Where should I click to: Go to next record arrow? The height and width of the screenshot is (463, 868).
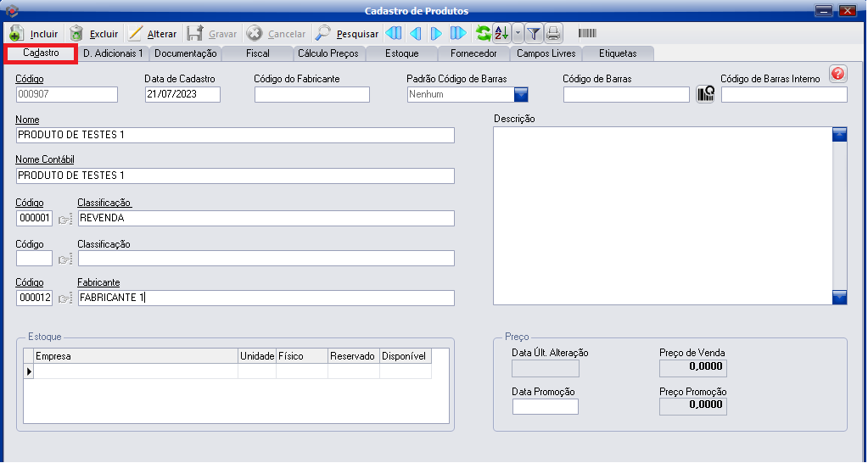click(x=436, y=34)
